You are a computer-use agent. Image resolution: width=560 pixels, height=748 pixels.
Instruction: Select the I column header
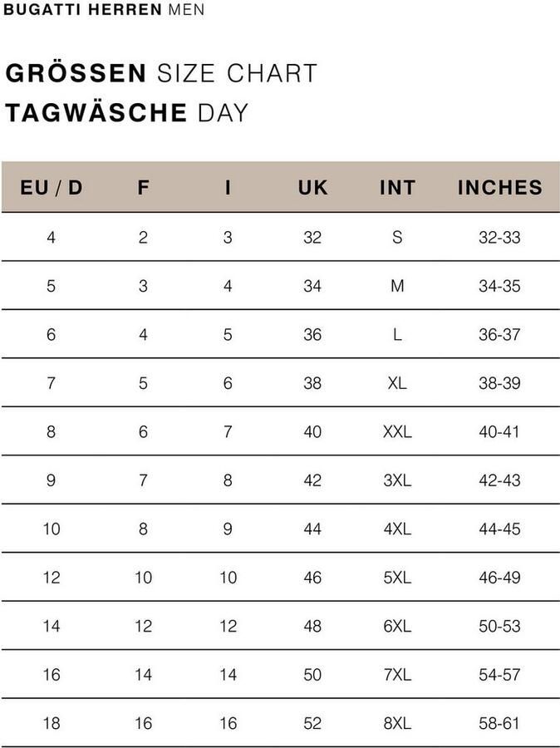click(x=228, y=188)
